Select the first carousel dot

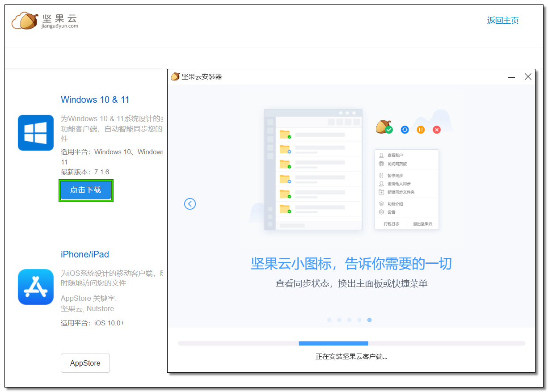(x=329, y=320)
